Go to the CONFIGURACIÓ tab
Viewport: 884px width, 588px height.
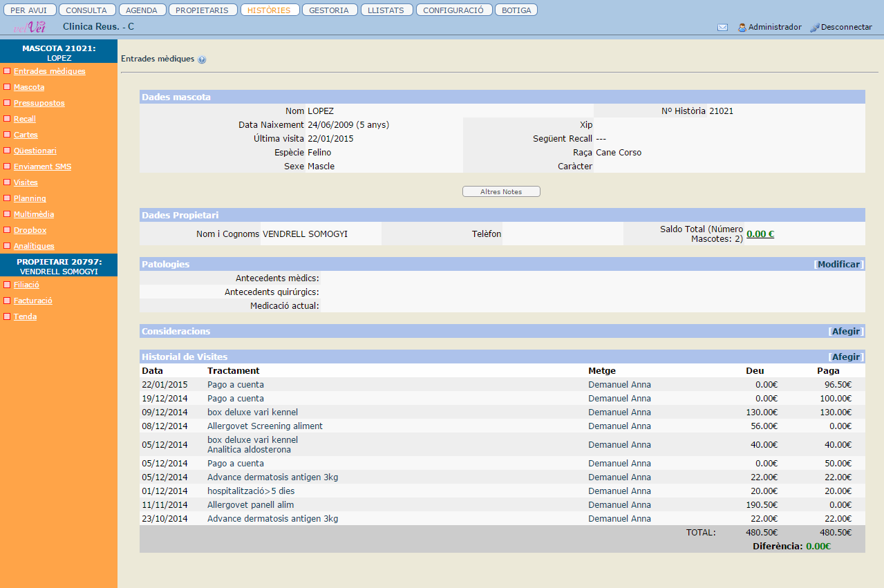pyautogui.click(x=453, y=10)
